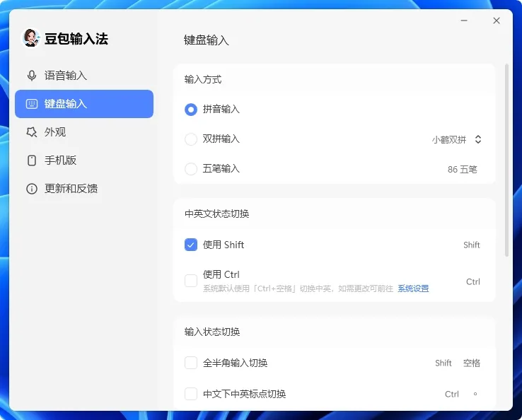Viewport: 522px width, 420px height.
Task: Click the Ctrl key for 中英标点切换
Action: (452, 394)
